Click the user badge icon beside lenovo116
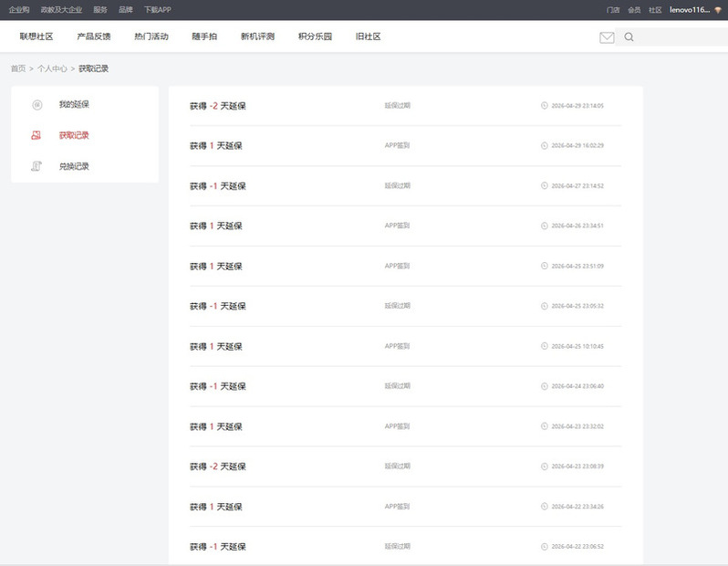The width and height of the screenshot is (728, 566). 718,10
